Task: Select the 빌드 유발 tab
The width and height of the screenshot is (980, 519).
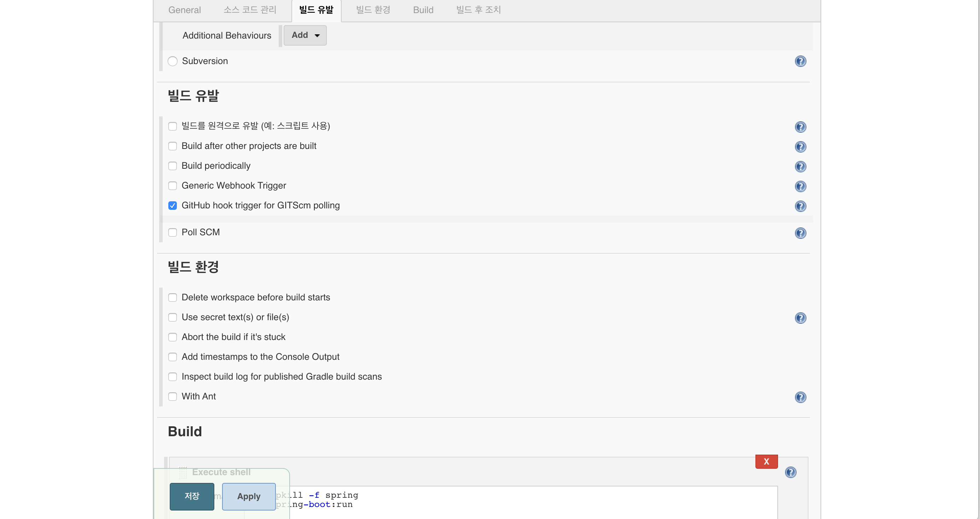Action: [x=316, y=10]
